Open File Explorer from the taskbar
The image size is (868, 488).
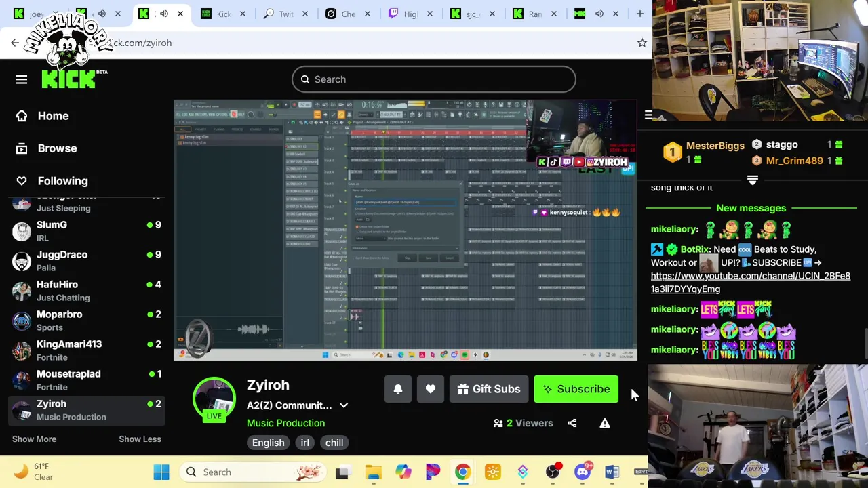click(373, 472)
